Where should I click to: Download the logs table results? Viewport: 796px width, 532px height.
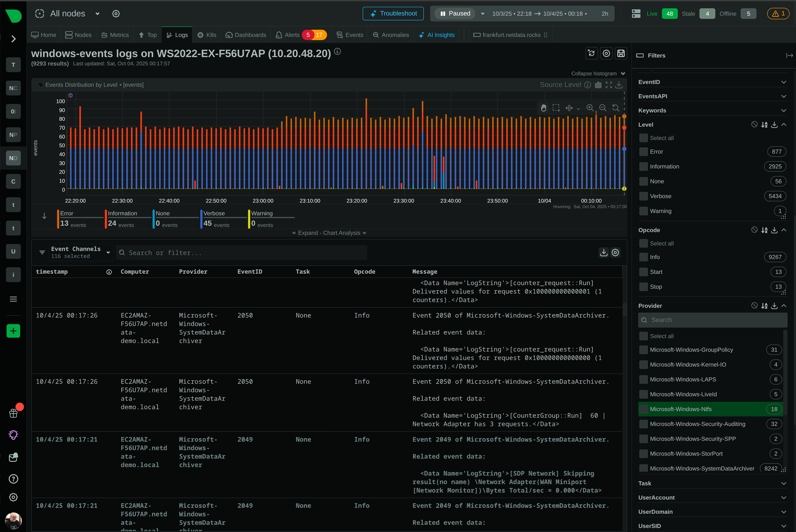pos(604,252)
